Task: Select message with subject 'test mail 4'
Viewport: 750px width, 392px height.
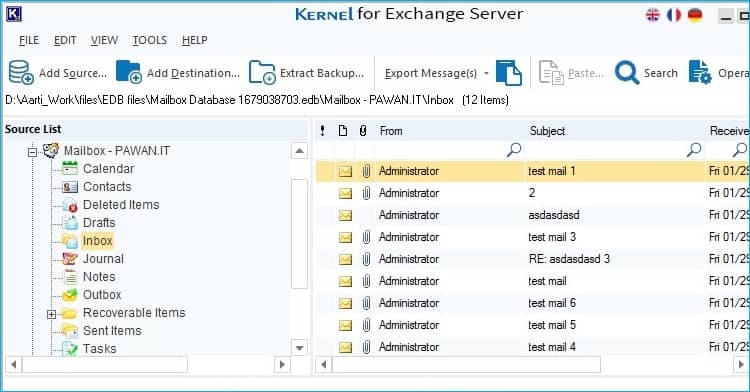Action: tap(532, 347)
